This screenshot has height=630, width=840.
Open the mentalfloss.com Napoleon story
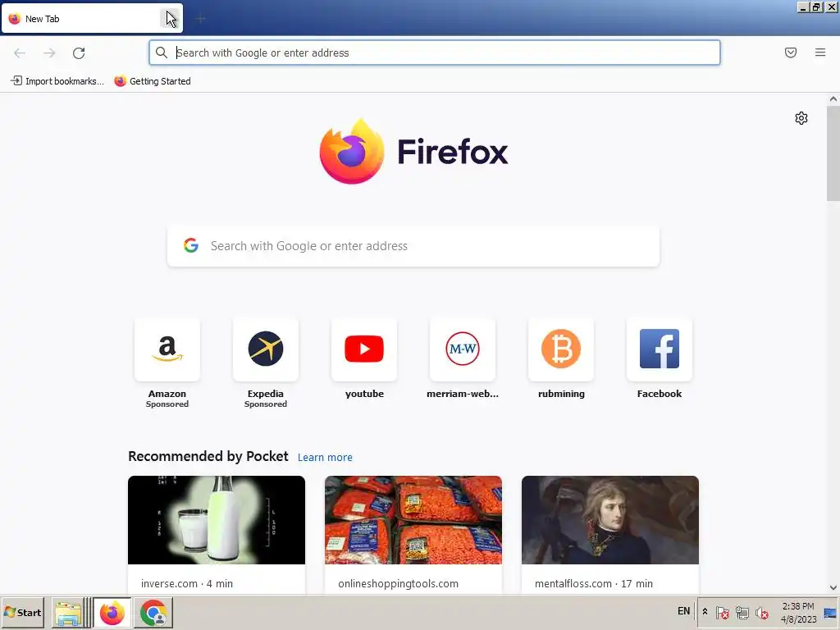pos(610,519)
